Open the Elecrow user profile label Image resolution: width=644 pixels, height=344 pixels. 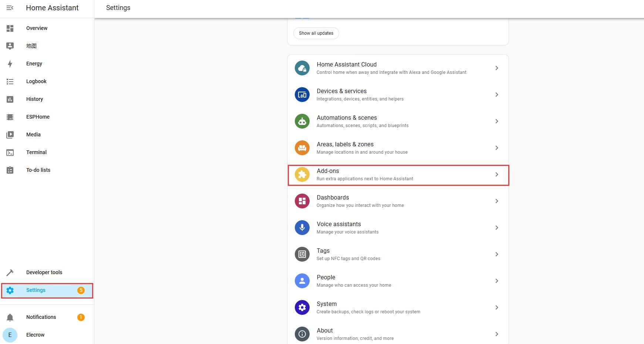(x=35, y=335)
